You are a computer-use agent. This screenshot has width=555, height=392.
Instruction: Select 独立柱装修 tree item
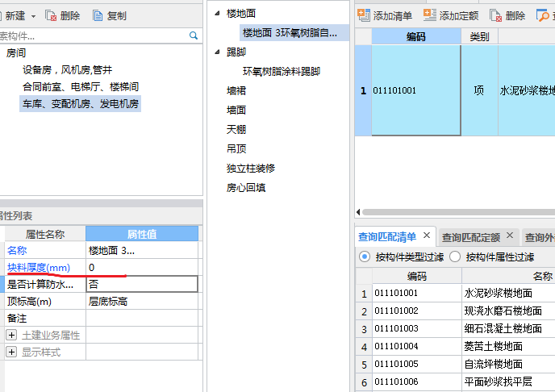[251, 168]
